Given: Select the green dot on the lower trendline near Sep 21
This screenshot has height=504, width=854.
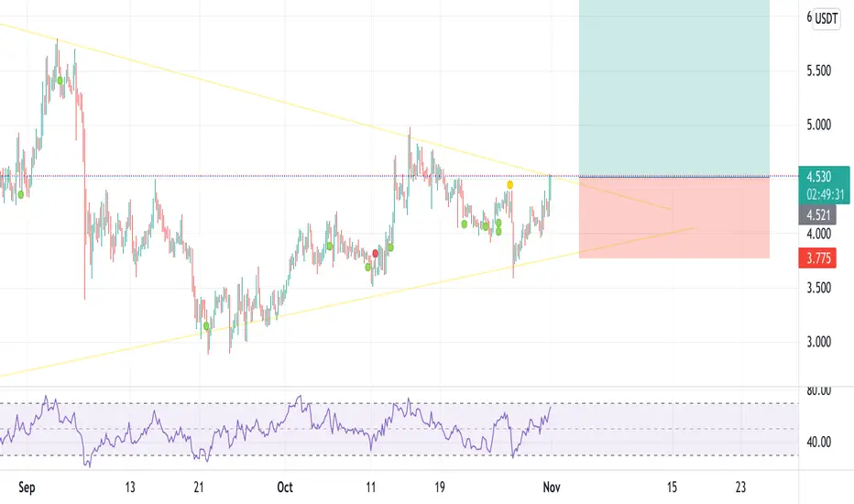Looking at the screenshot, I should pos(206,326).
